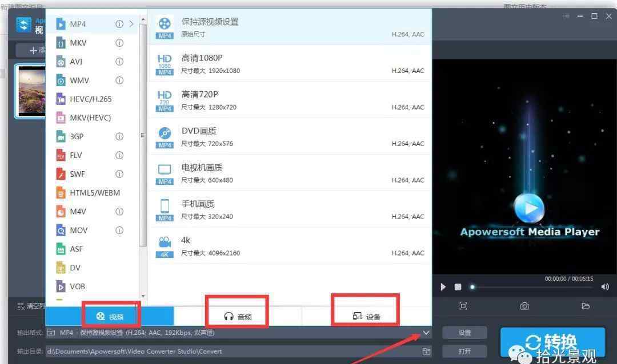Select the 电视机画质 preset
Viewport: 617px width, 364px height.
290,173
